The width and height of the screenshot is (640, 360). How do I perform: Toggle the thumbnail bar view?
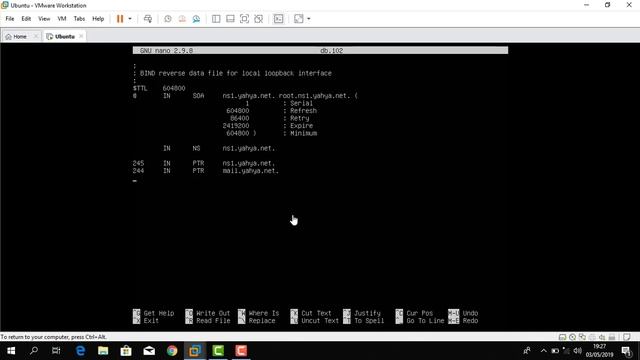(230, 19)
